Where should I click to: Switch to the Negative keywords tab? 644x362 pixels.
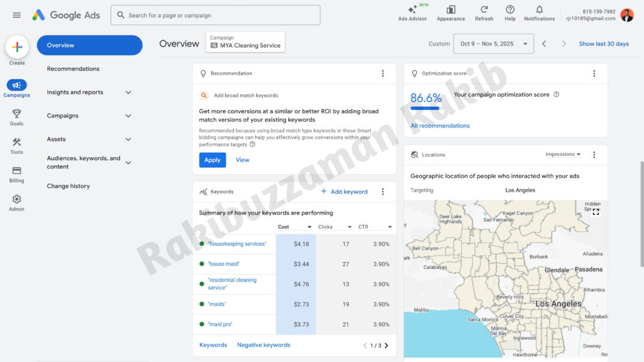pos(264,344)
